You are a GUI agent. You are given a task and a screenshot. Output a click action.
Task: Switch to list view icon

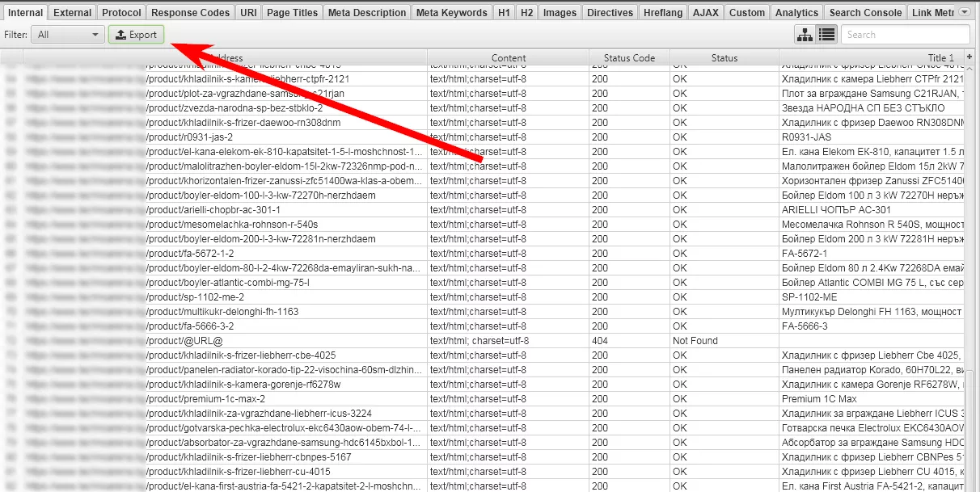click(826, 35)
